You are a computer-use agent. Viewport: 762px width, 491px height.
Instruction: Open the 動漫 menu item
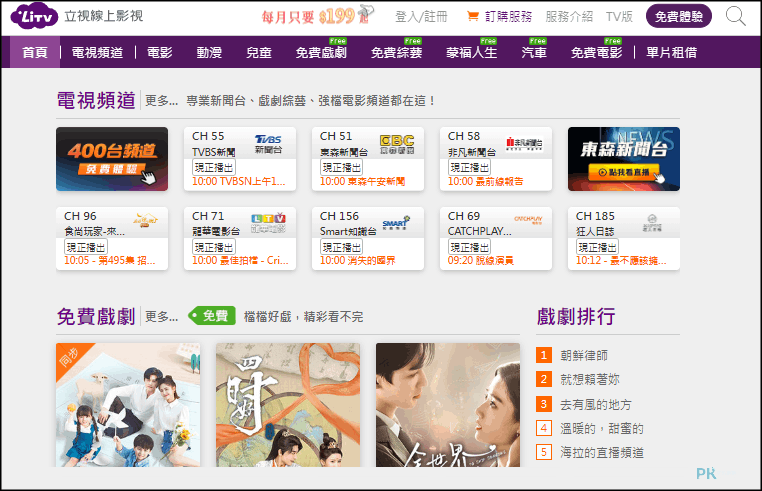209,52
